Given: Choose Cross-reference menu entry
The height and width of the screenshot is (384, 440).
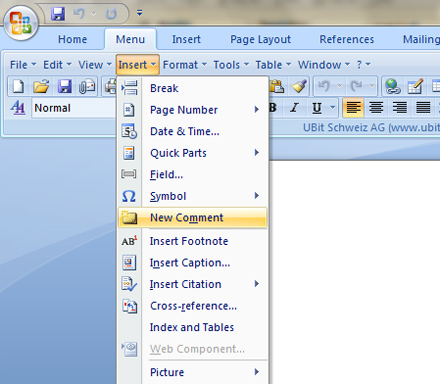Looking at the screenshot, I should point(193,306).
